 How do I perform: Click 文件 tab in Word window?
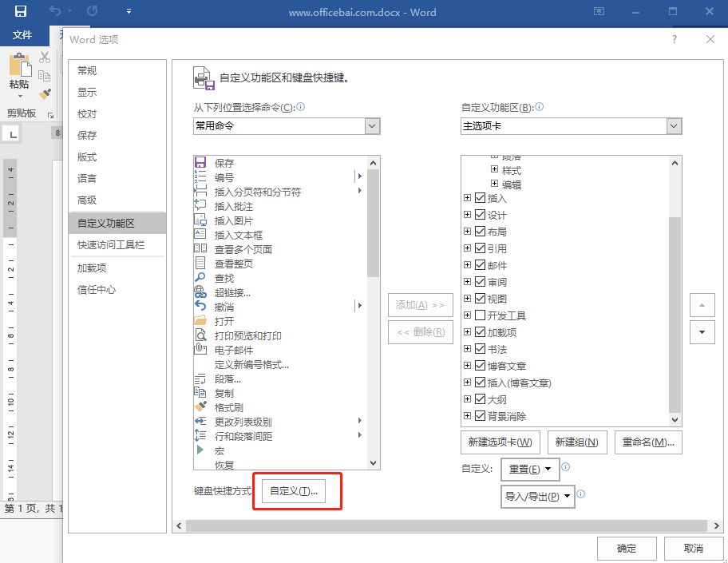[22, 35]
